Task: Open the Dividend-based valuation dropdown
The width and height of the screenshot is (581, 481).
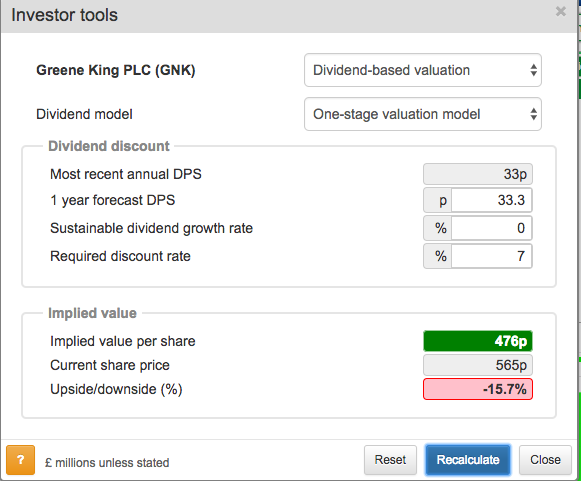Action: (423, 70)
